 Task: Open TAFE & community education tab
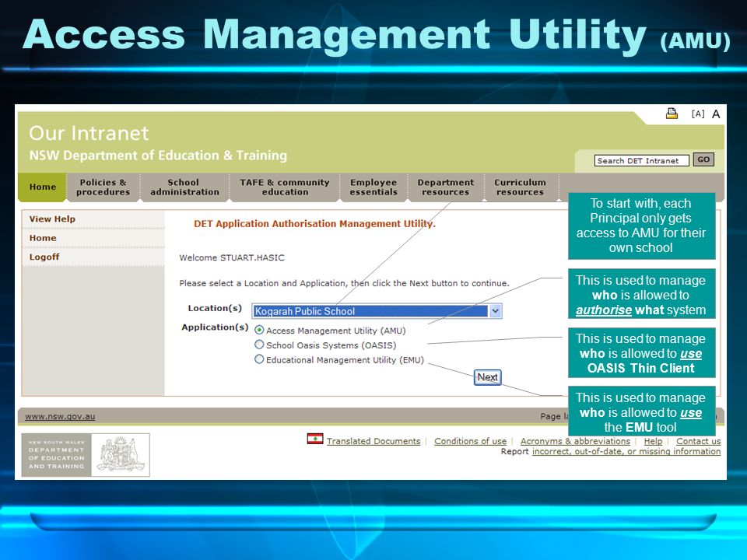click(285, 187)
